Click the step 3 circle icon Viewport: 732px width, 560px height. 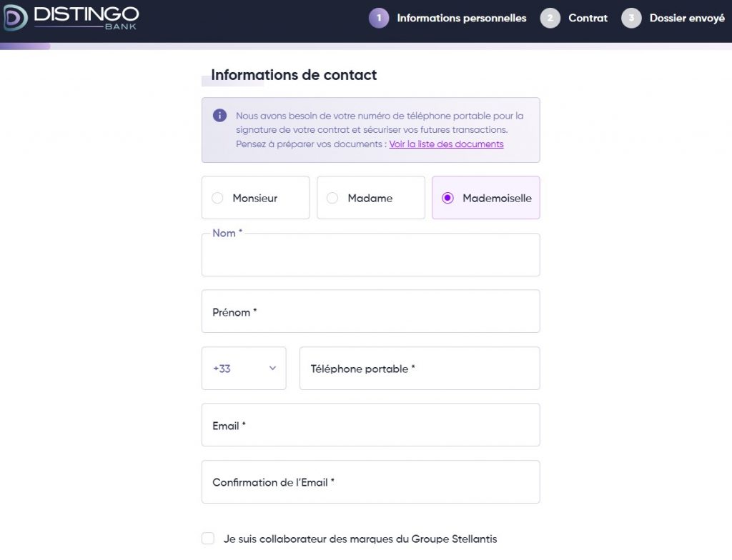(631, 19)
